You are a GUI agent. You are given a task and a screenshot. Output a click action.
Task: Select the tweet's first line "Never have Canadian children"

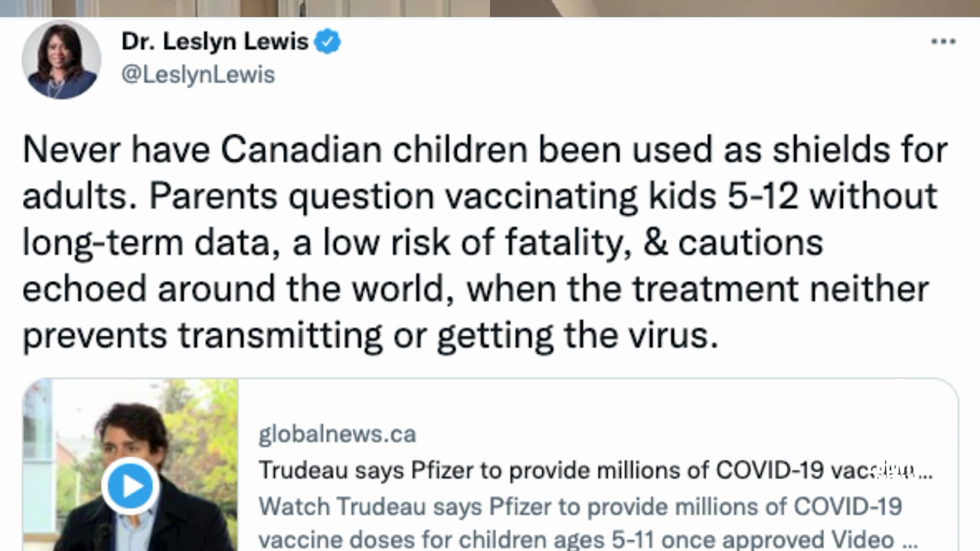tap(485, 150)
